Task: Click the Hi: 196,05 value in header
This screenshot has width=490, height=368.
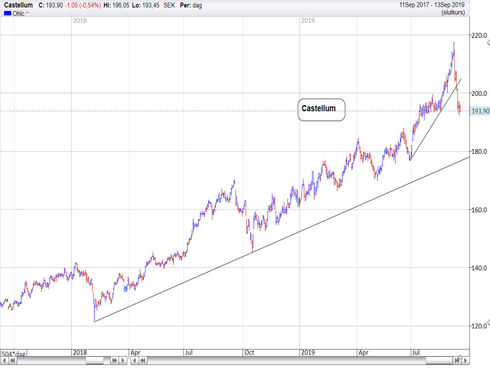Action: 116,5
